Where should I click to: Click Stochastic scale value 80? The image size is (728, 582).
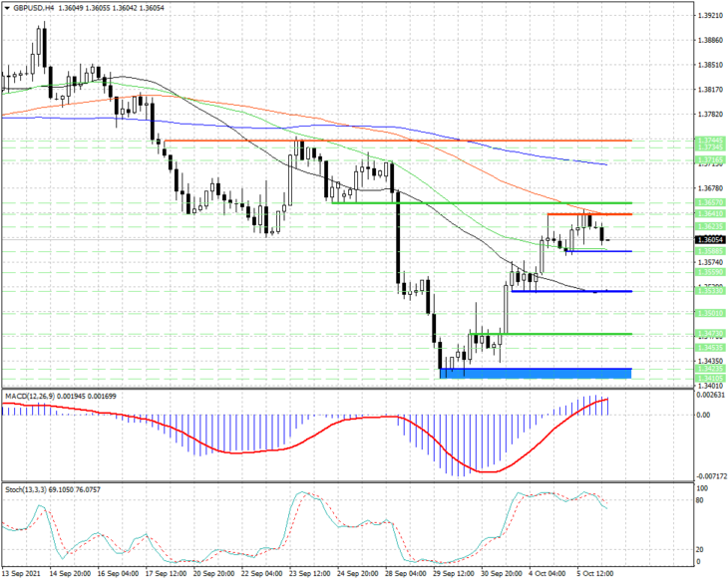[700, 500]
